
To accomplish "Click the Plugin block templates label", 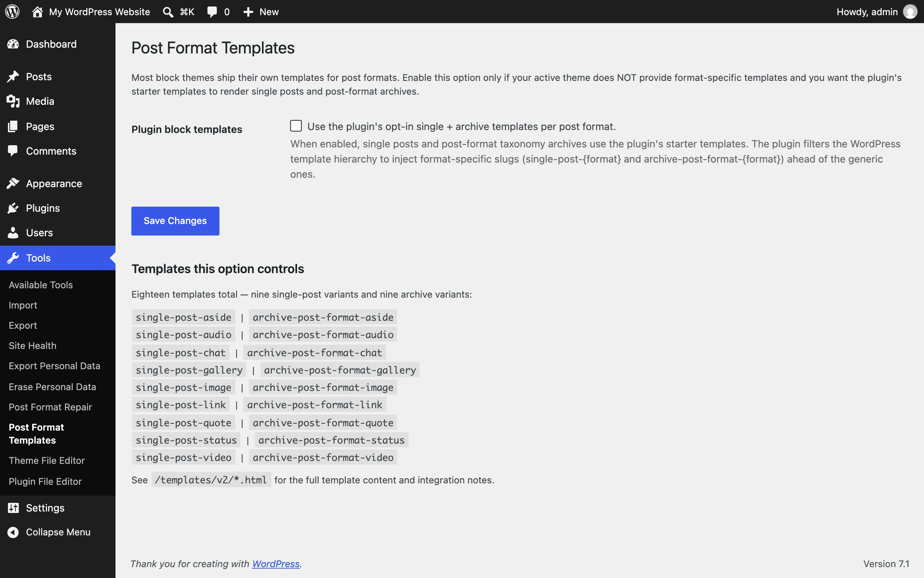I will pyautogui.click(x=187, y=129).
